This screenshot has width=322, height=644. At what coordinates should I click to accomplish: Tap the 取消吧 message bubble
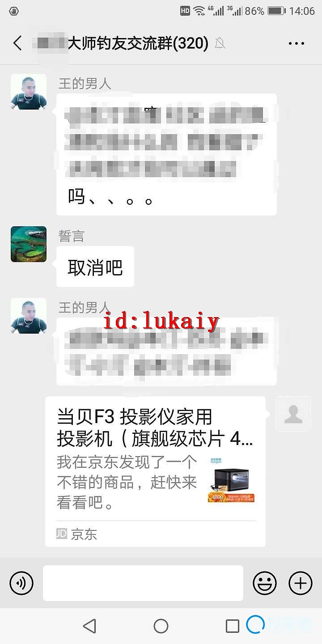(x=95, y=267)
